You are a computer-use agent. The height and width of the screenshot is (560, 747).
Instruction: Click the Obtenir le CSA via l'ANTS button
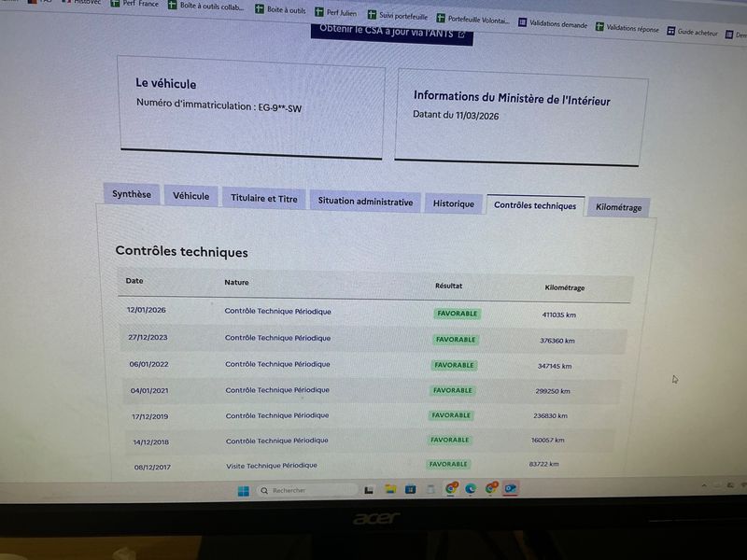coord(392,33)
